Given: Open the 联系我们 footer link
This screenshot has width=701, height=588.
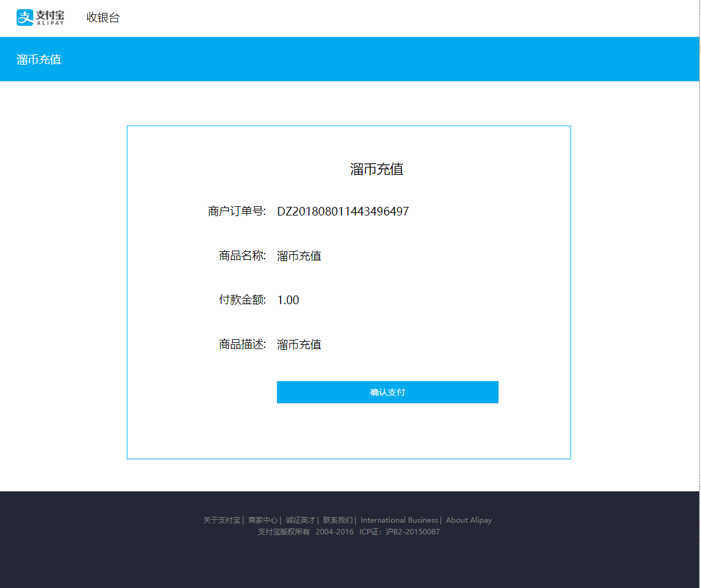Looking at the screenshot, I should (x=338, y=520).
